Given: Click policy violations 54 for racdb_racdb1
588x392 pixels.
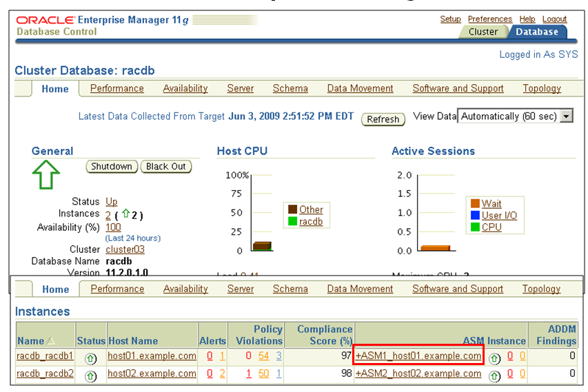Looking at the screenshot, I should click(263, 355).
